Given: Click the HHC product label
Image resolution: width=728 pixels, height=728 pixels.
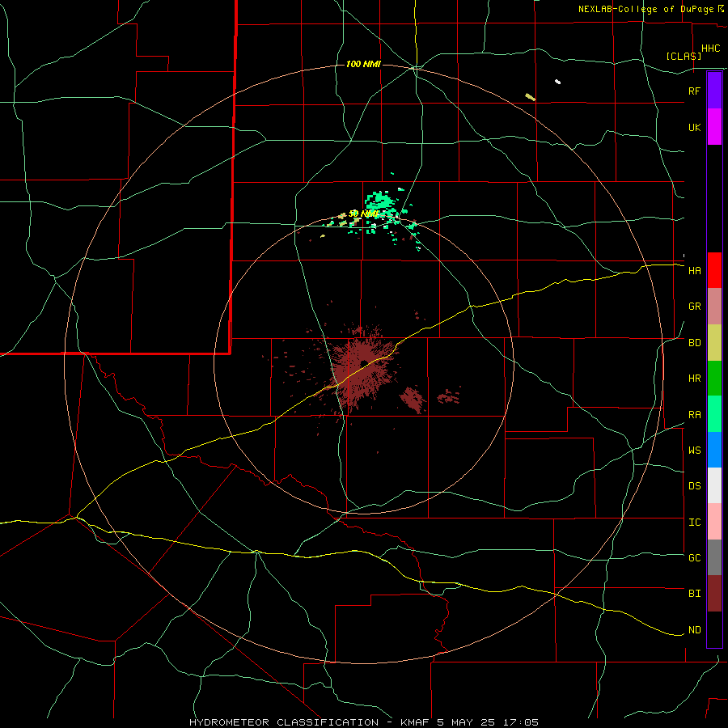Looking at the screenshot, I should 710,49.
